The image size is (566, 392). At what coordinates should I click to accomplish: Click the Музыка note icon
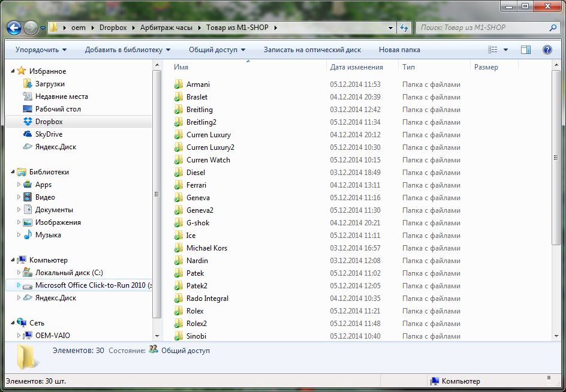click(x=28, y=235)
